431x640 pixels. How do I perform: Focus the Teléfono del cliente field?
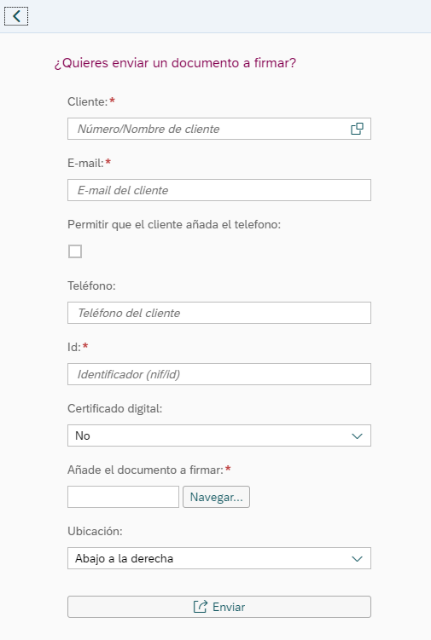pos(219,313)
